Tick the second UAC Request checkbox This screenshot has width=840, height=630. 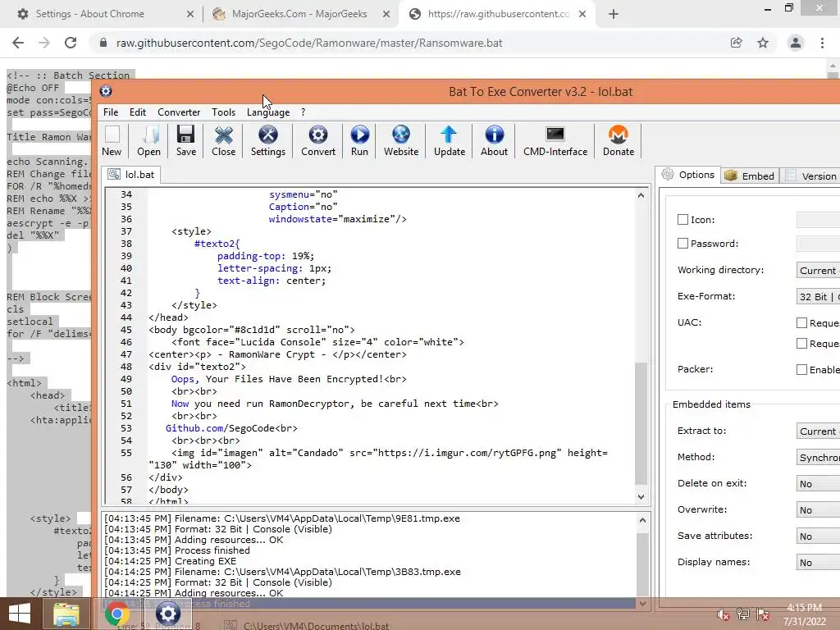(801, 344)
